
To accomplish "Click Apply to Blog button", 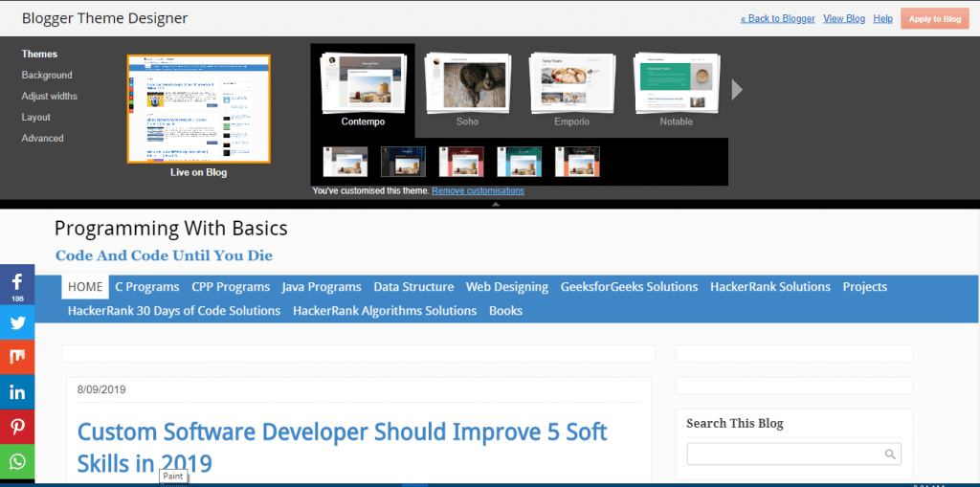I will [x=935, y=19].
